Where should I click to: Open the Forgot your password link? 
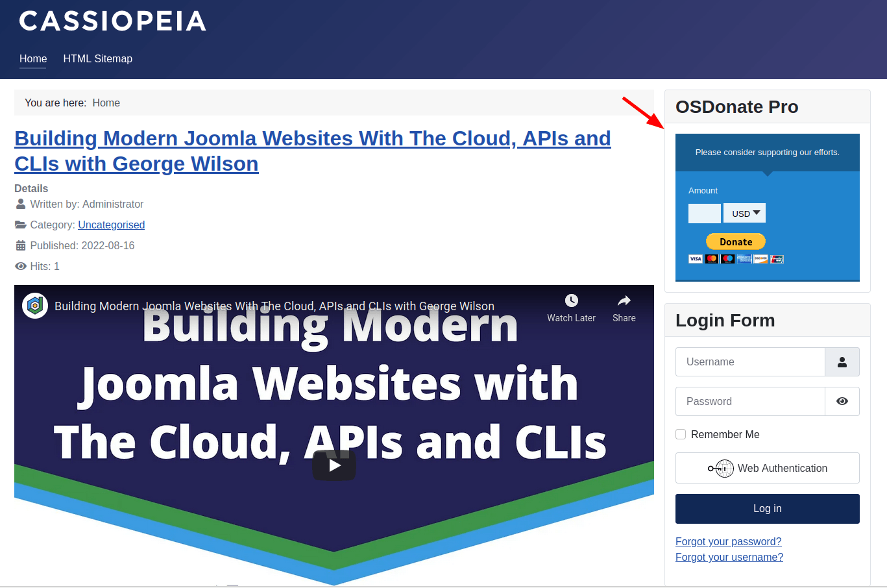coord(729,541)
